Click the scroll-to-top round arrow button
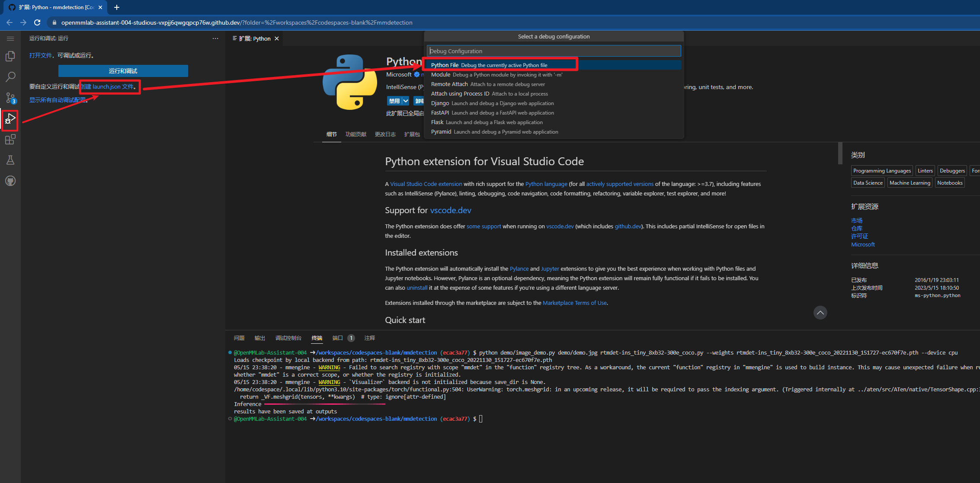 820,313
